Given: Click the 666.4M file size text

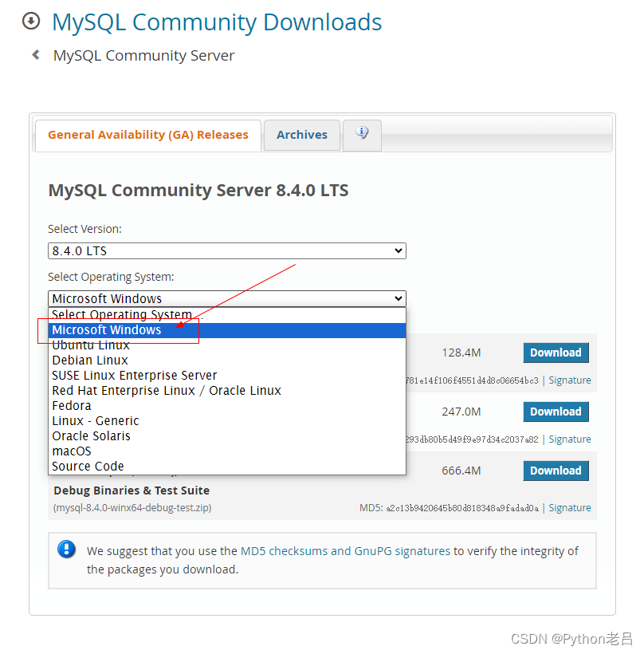Looking at the screenshot, I should (461, 471).
